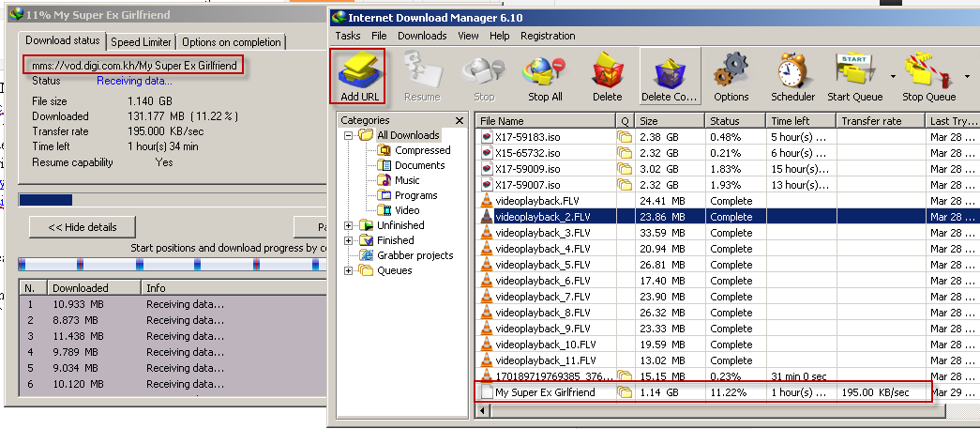Click horizontal scrollbar left arrow in download list
The image size is (980, 429).
pos(483,411)
